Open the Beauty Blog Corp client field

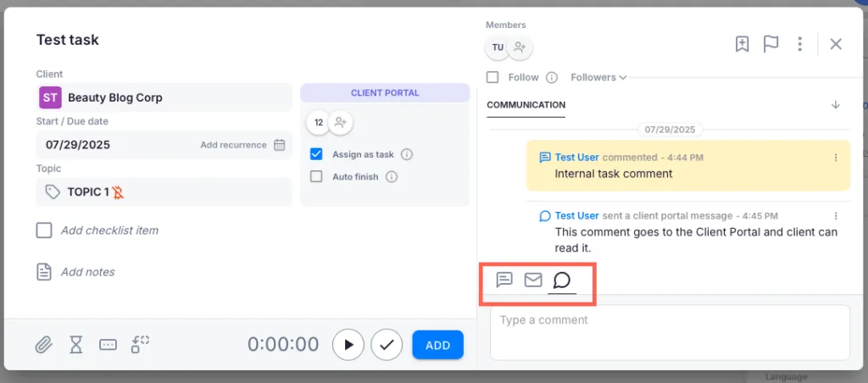pos(164,98)
